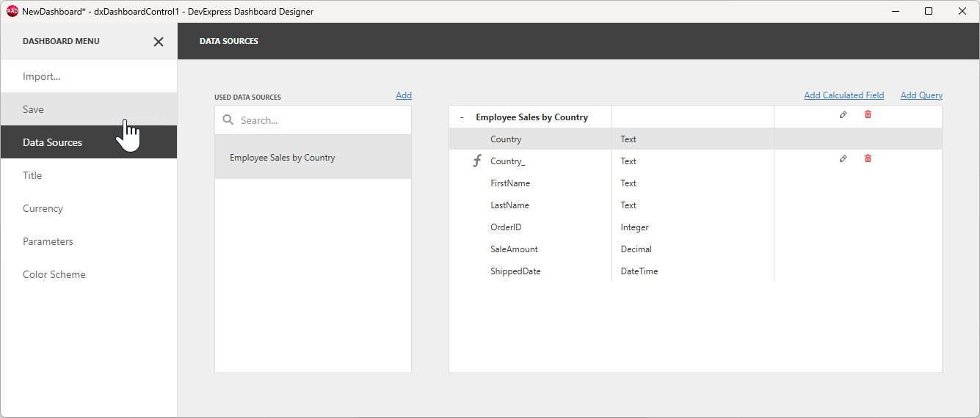
Task: Select the OrderID field row
Action: [x=695, y=227]
